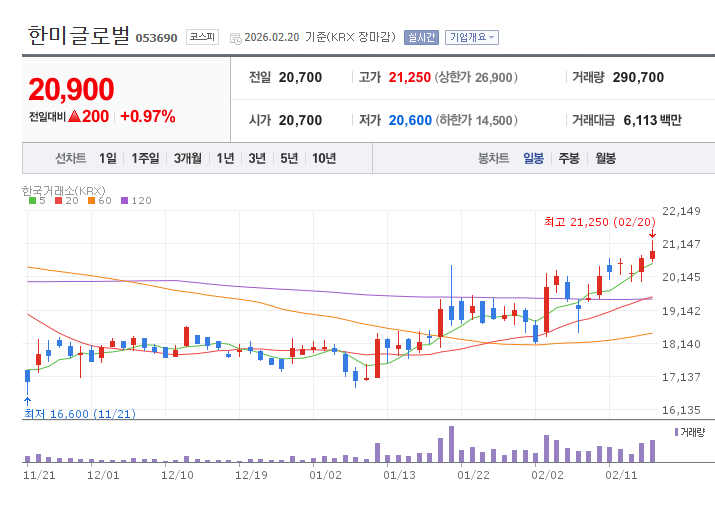
Task: Click the last red candlestick on 02/20
Action: coord(653,254)
